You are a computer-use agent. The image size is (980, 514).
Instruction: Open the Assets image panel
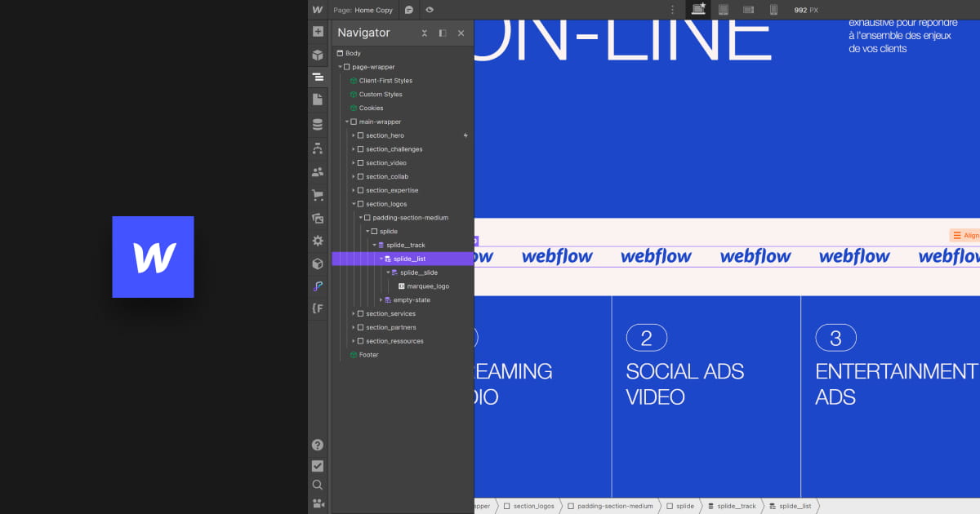tap(318, 219)
